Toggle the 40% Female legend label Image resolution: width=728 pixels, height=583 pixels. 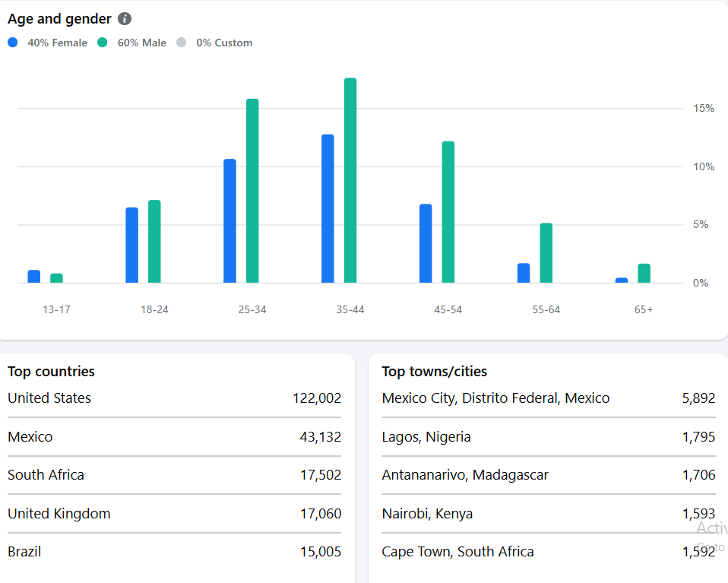click(x=57, y=43)
